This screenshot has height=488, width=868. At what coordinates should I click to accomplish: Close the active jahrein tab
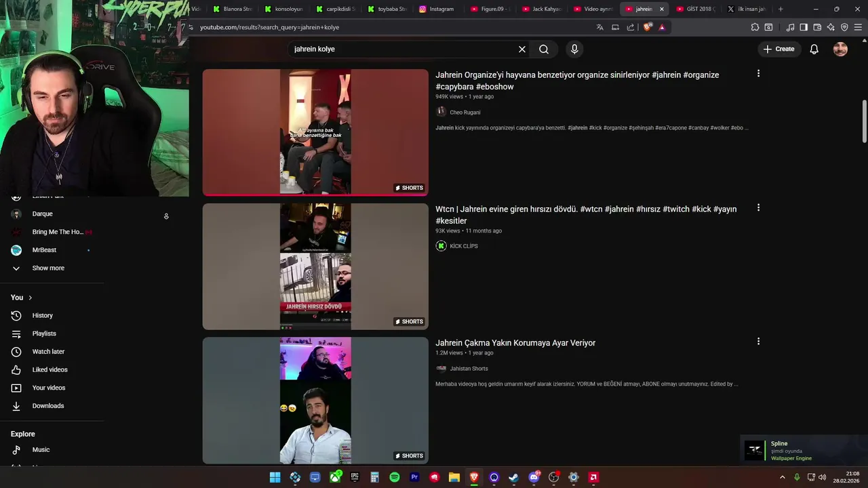click(662, 9)
